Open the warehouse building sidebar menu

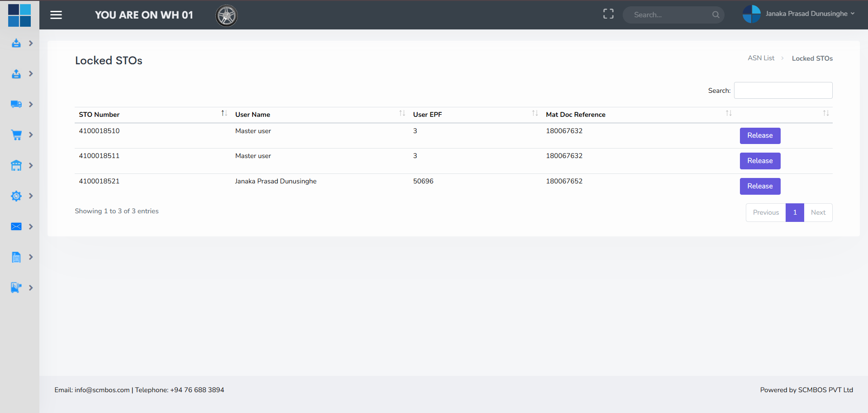click(x=16, y=165)
